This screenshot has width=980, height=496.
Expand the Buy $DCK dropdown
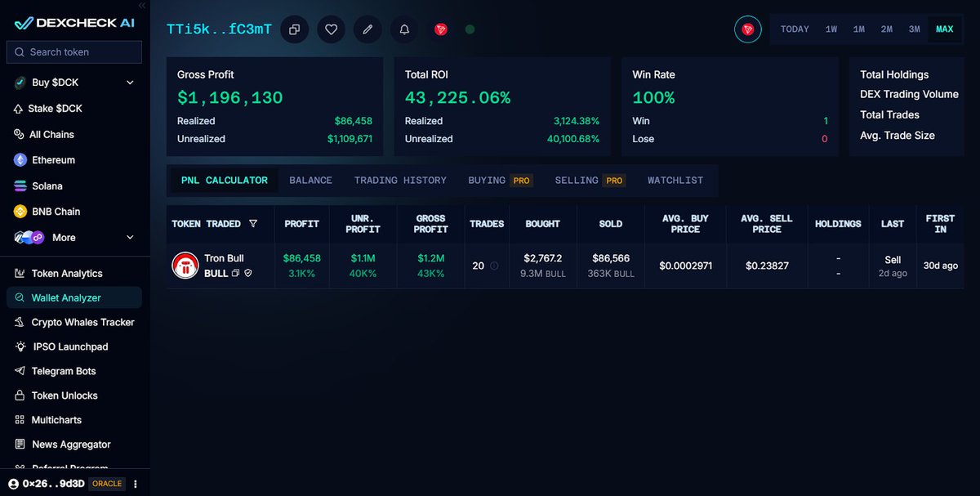click(x=130, y=83)
